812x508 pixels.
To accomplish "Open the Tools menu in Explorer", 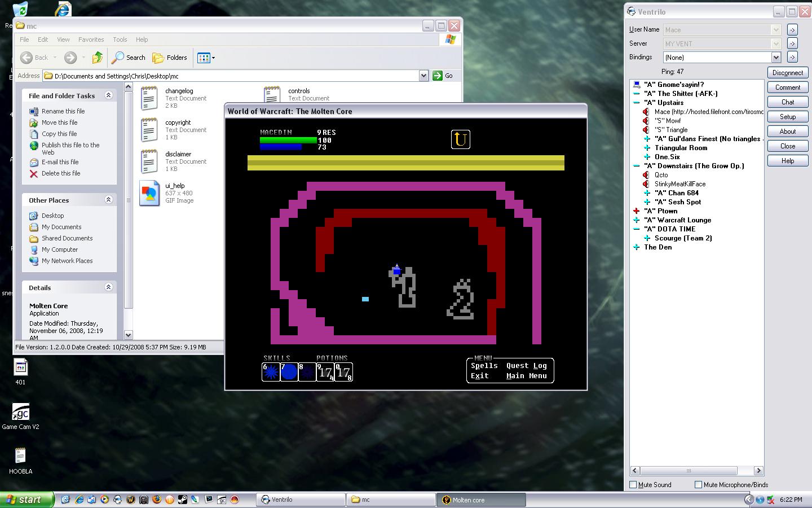I will (x=120, y=40).
